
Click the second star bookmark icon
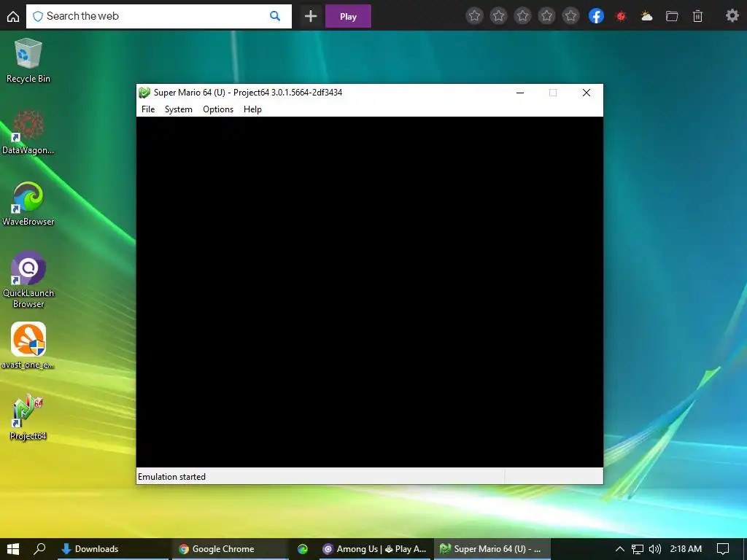[x=498, y=16]
